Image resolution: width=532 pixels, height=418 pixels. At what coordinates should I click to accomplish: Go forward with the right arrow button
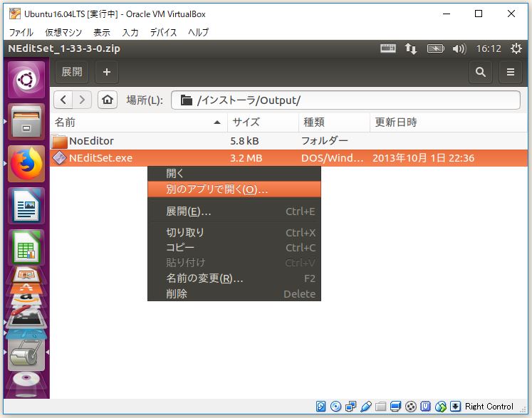(82, 100)
